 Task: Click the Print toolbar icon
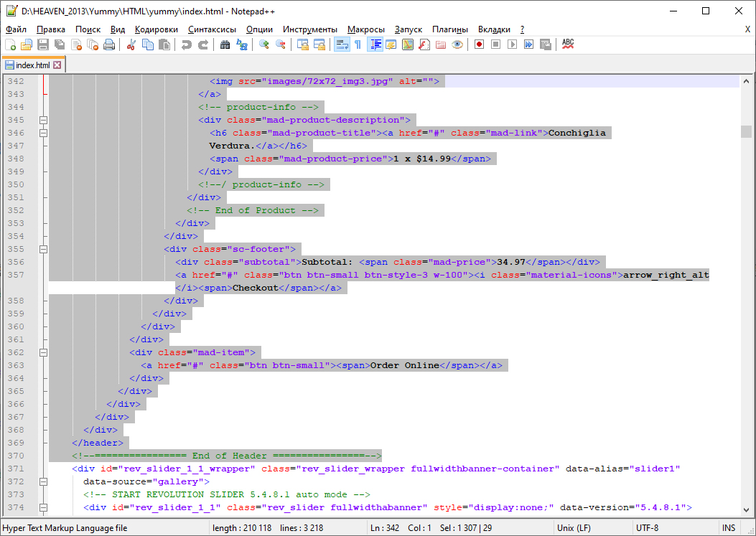[109, 44]
